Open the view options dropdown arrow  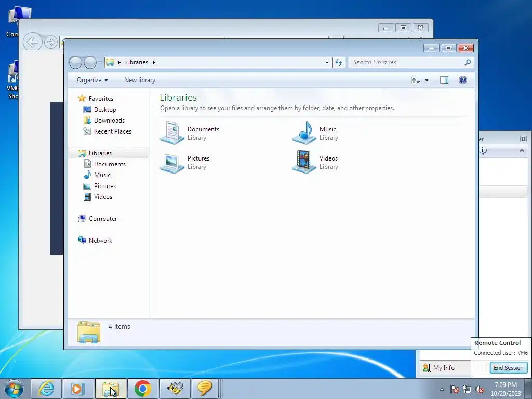[x=427, y=80]
